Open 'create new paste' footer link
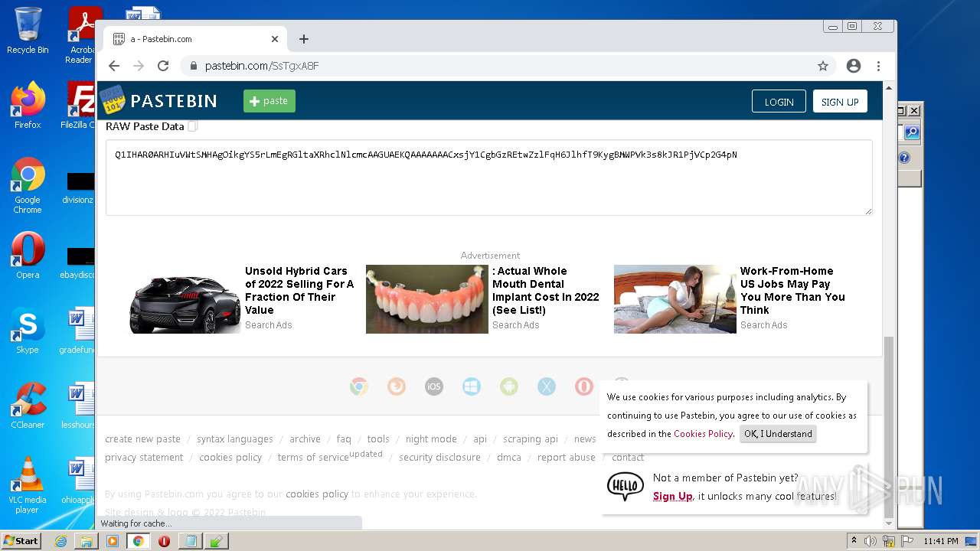The width and height of the screenshot is (980, 551). point(142,439)
